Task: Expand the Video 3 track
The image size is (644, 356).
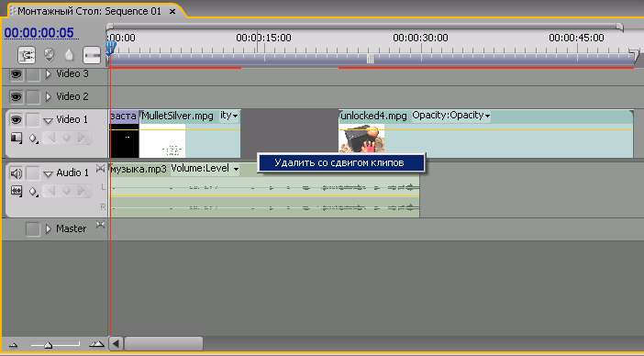Action: point(49,74)
